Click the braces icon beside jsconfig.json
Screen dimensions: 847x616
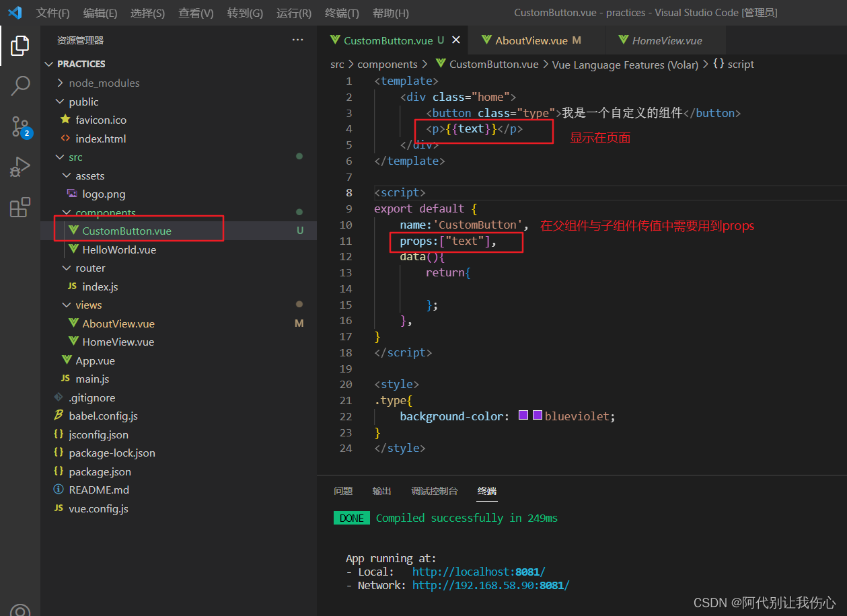[59, 434]
